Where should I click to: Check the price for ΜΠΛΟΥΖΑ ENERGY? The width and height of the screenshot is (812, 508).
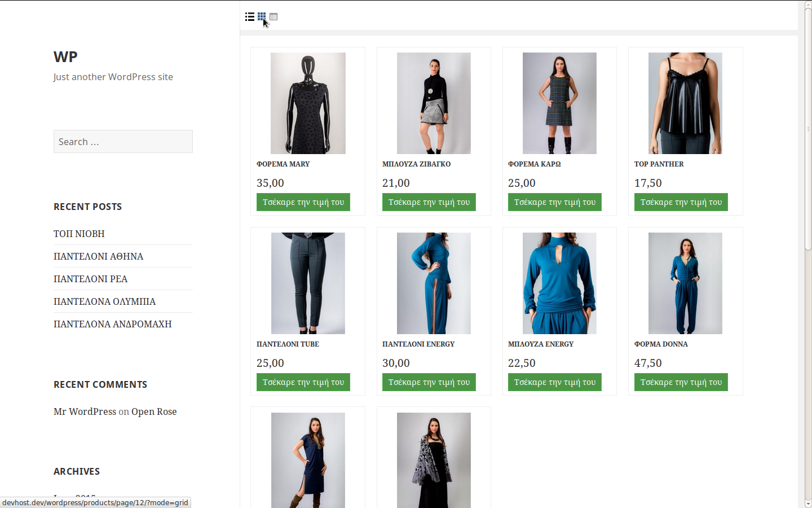tap(555, 382)
